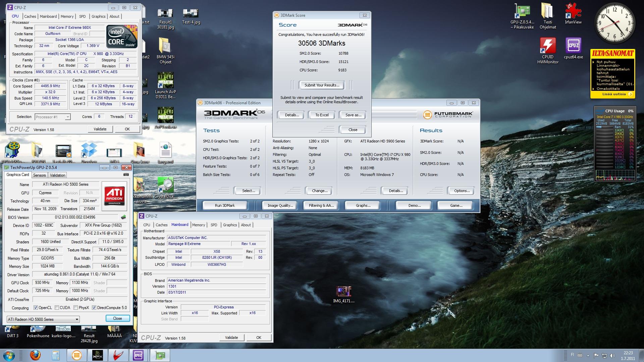The width and height of the screenshot is (644, 362).
Task: Click Change button under settings
Action: pyautogui.click(x=320, y=191)
